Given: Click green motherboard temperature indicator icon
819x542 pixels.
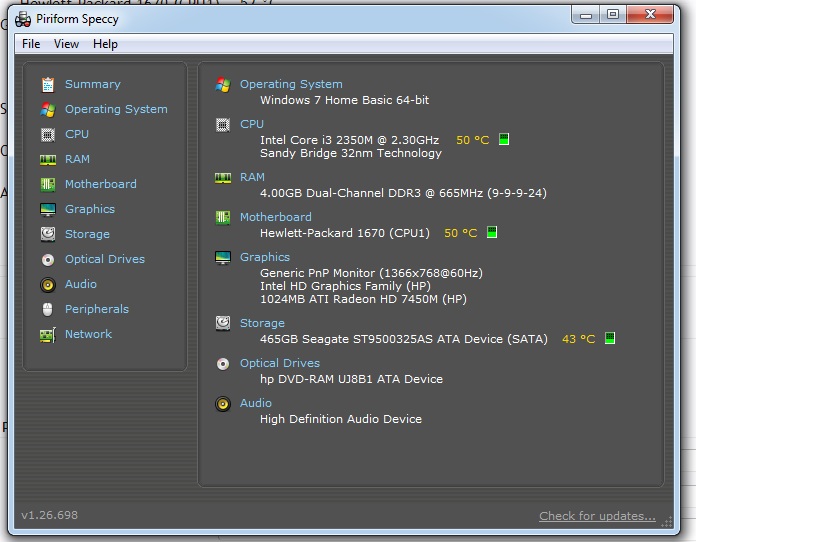Looking at the screenshot, I should [492, 232].
